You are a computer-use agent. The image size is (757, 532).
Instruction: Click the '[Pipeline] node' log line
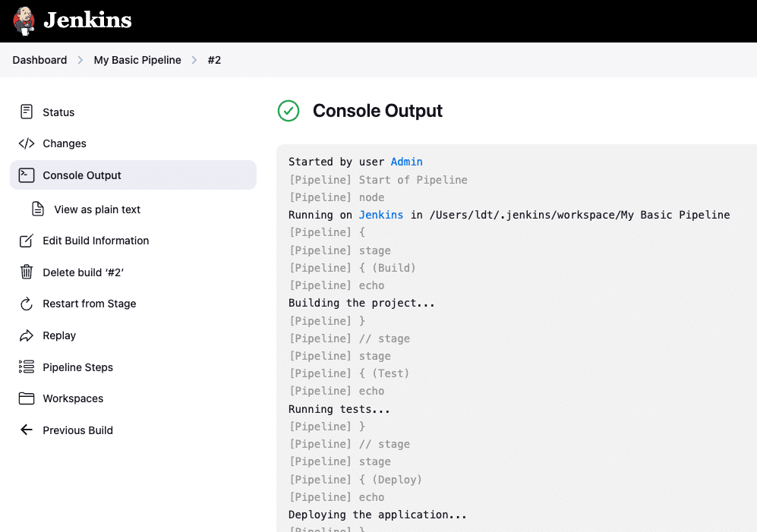[x=336, y=197]
